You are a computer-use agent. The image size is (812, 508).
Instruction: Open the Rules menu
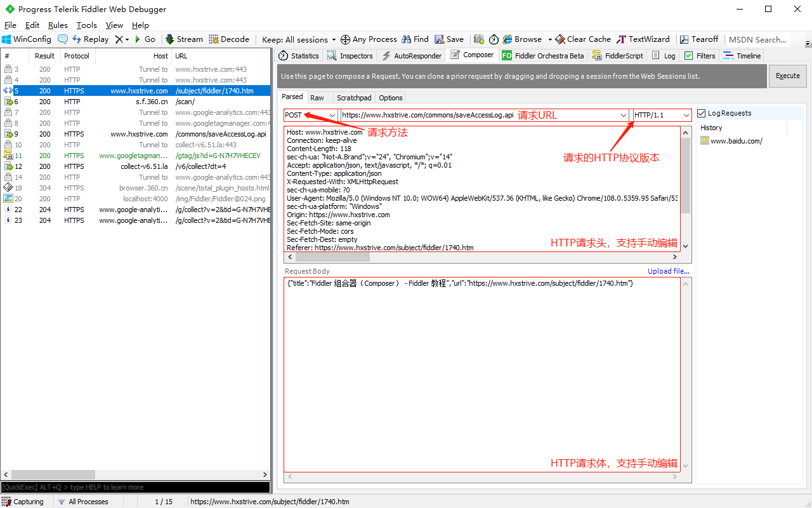[58, 25]
